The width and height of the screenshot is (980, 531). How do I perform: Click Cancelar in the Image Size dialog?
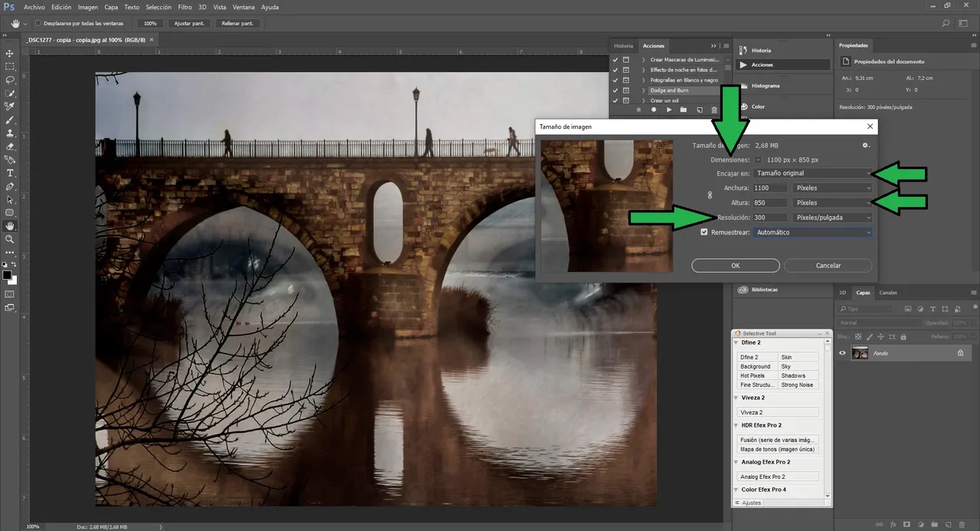pyautogui.click(x=828, y=265)
